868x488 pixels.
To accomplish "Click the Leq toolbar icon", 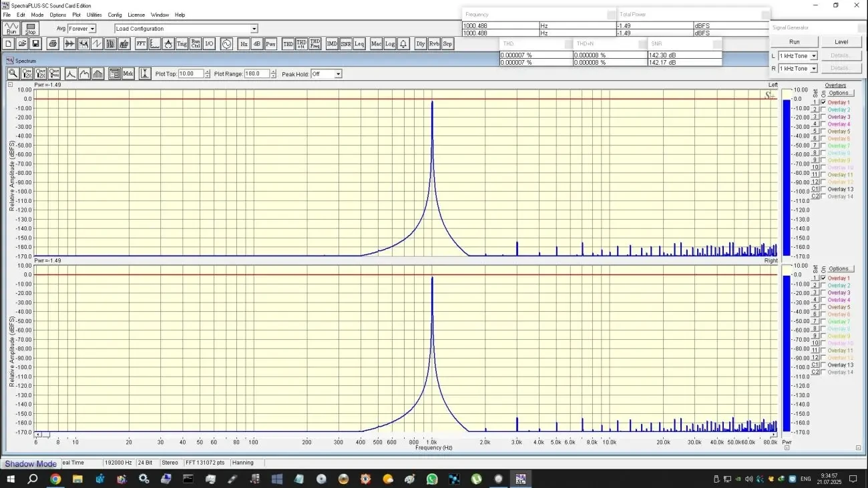I will [359, 44].
